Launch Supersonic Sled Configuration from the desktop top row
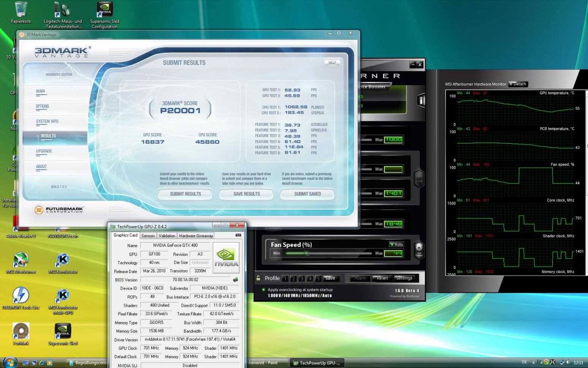This screenshot has width=588, height=368. (104, 15)
